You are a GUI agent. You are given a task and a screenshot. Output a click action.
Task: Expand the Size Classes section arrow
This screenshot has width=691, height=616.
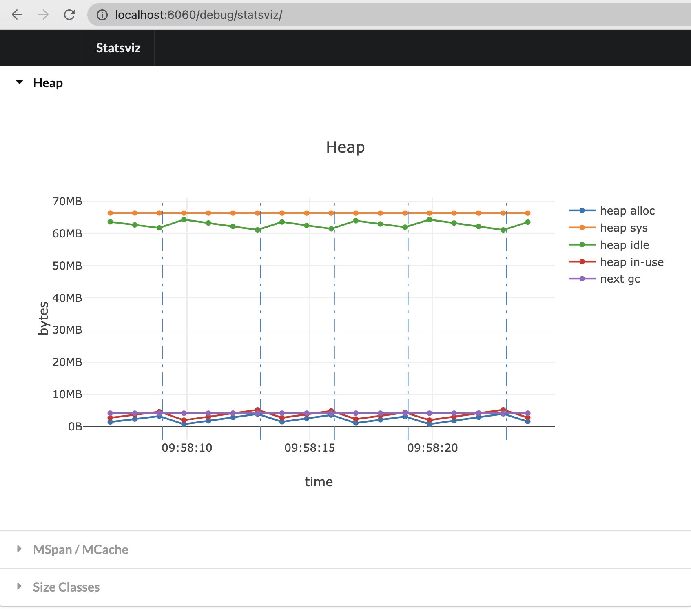tap(19, 587)
